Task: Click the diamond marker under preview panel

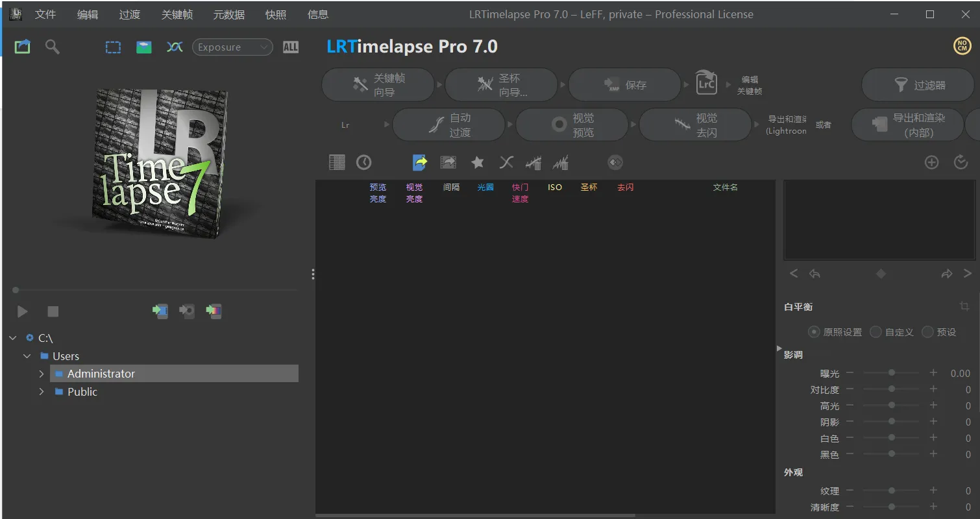Action: (881, 274)
